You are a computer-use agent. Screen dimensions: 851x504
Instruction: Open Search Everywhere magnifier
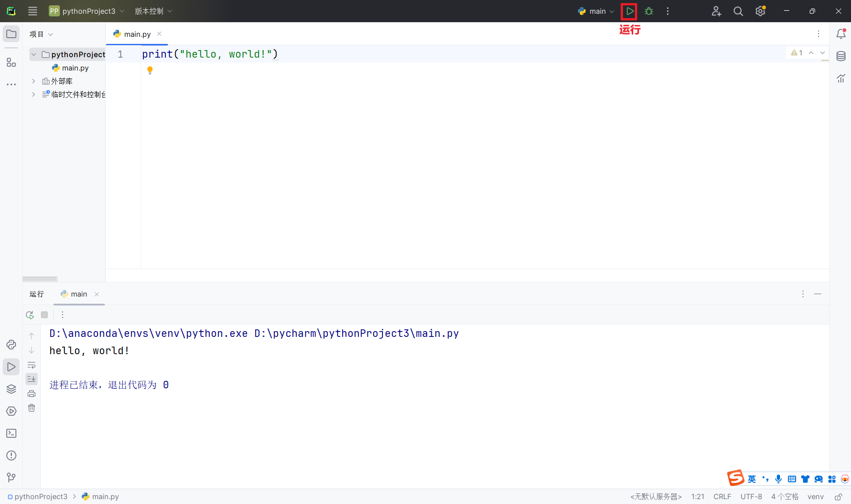click(738, 11)
